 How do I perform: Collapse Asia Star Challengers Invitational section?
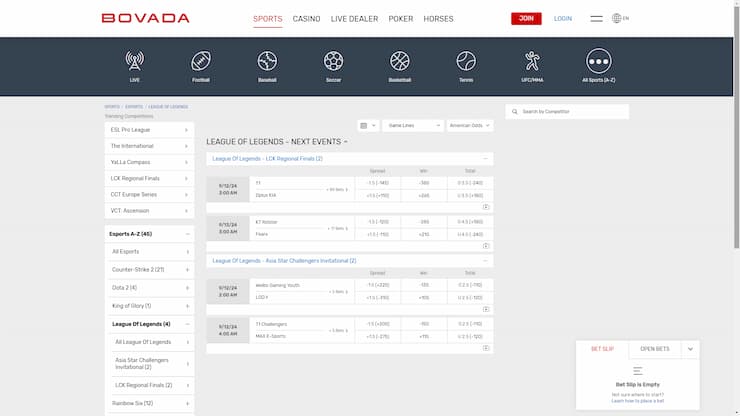(485, 261)
